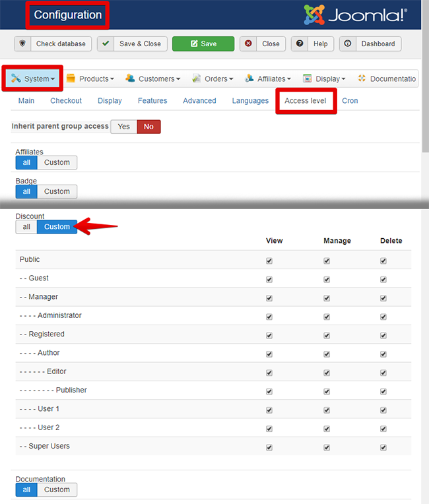Click the checkmark icon on Save & Close

(x=106, y=44)
